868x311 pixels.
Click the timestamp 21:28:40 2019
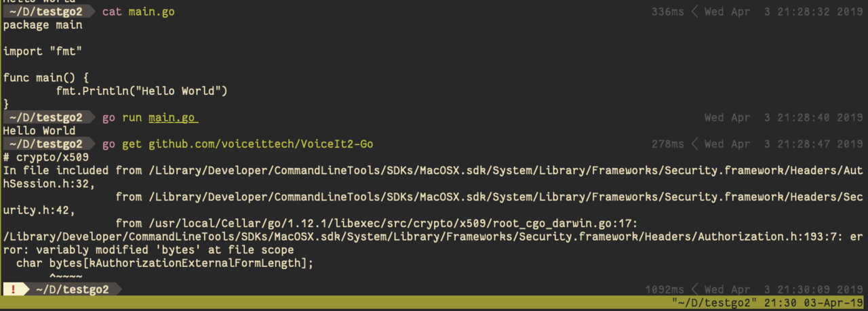click(819, 118)
